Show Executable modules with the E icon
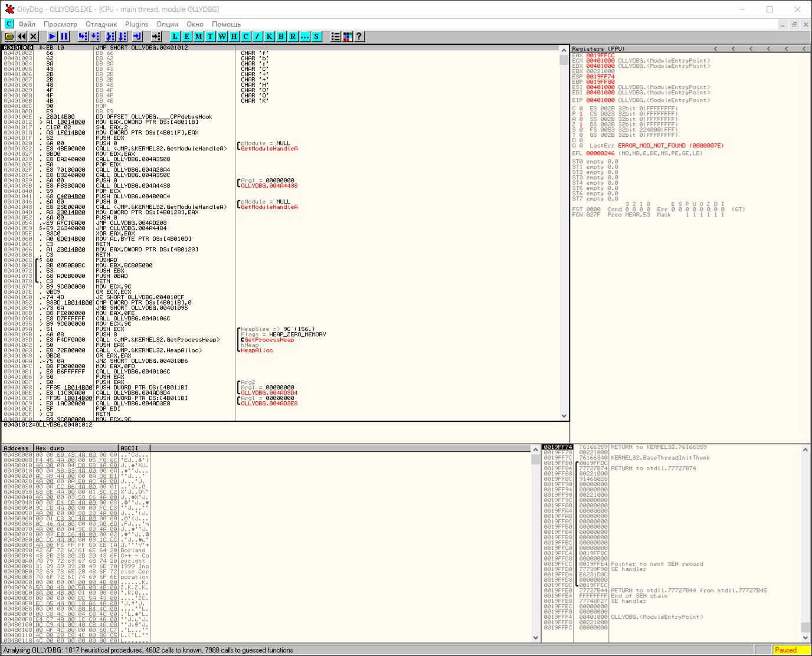The width and height of the screenshot is (812, 656). [186, 37]
